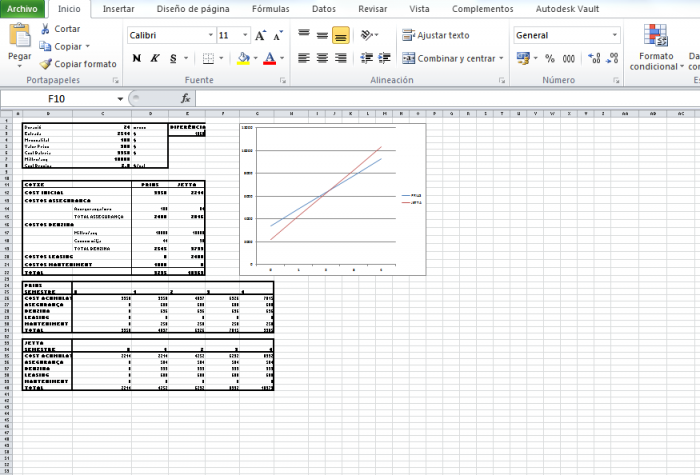The height and width of the screenshot is (475, 700).
Task: Click the Pegar (paste) clipboard icon
Action: pyautogui.click(x=19, y=36)
